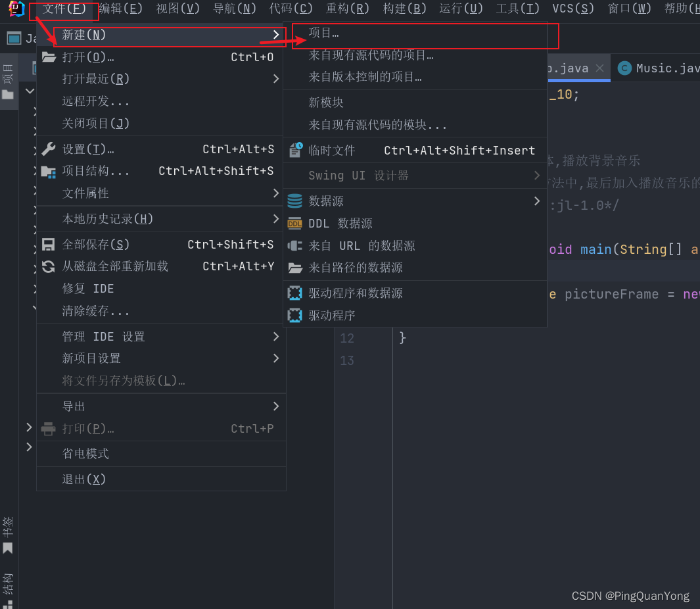Expand the 本地历史记录(H) submenu arrow

coord(276,218)
